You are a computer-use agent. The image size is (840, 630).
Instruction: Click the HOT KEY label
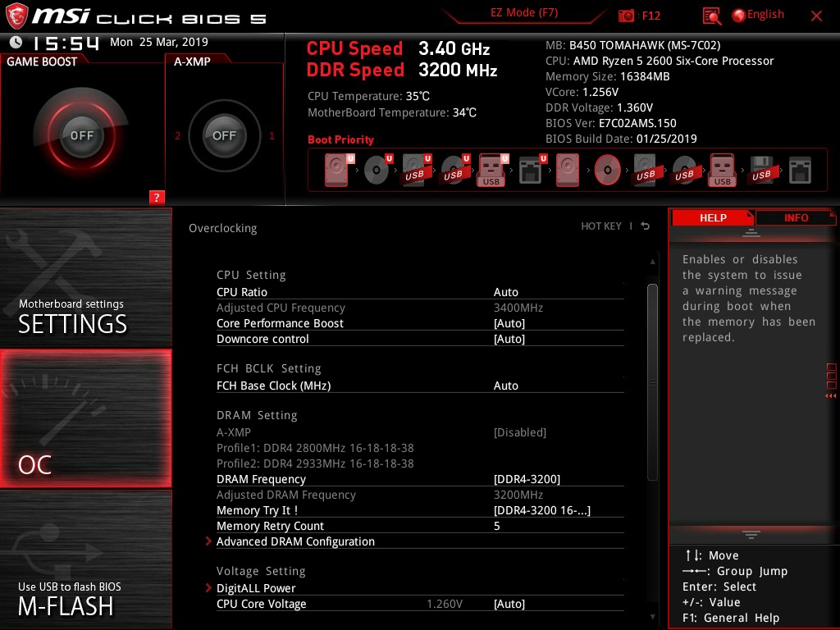point(601,226)
